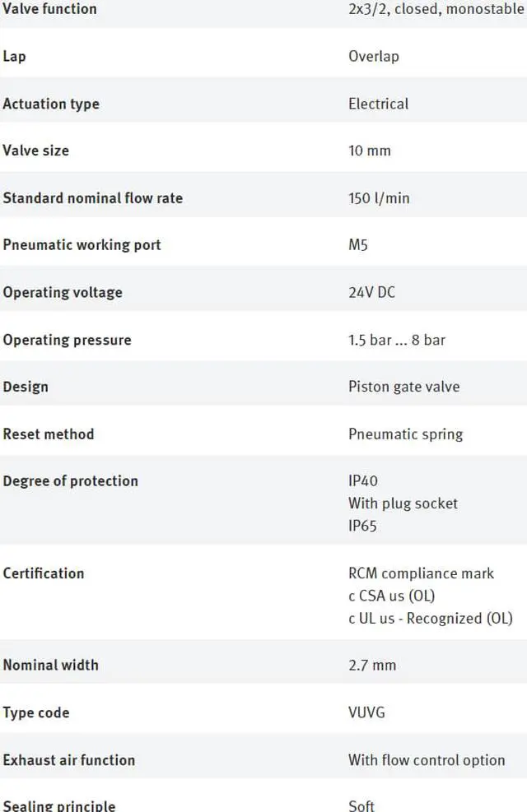Click the Piston gate valve design value
The height and width of the screenshot is (812, 527).
(x=403, y=387)
